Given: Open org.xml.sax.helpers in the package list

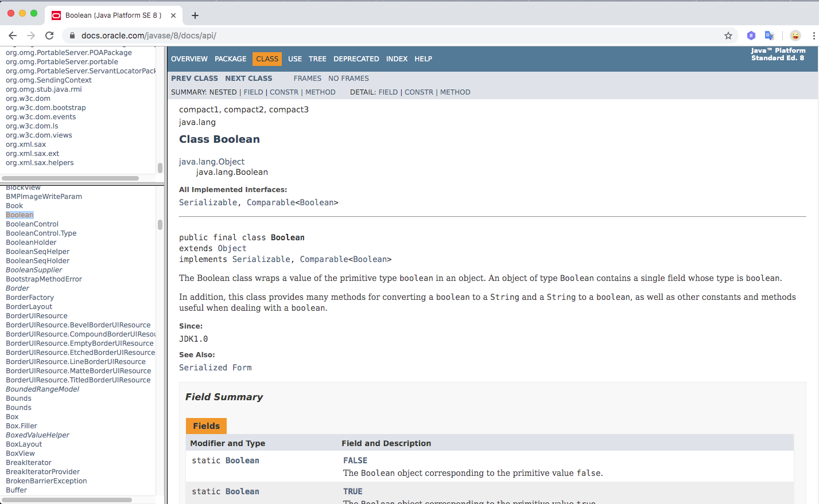Looking at the screenshot, I should coord(40,163).
